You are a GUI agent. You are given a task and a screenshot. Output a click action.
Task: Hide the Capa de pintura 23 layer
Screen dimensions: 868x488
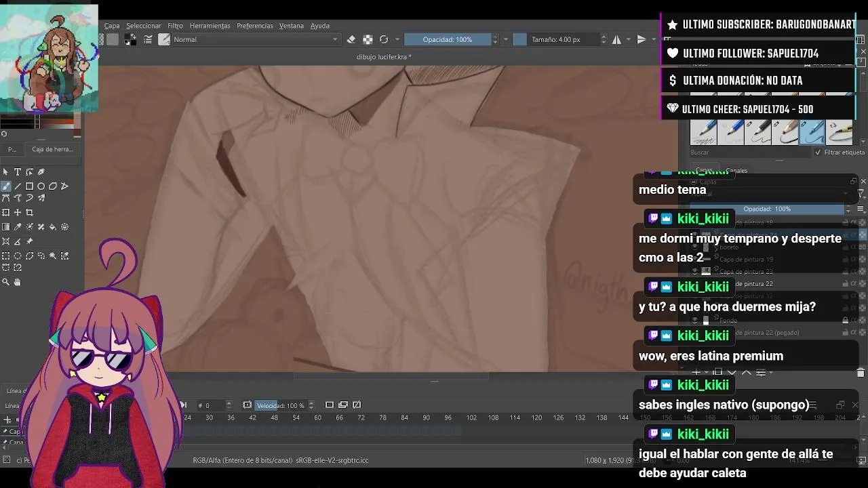click(x=694, y=271)
